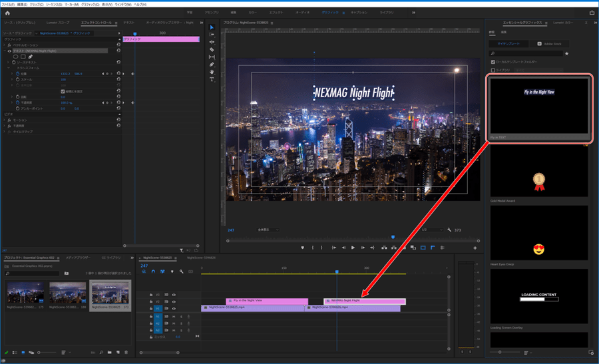Activate the Selection arrow tool
Image resolution: width=599 pixels, height=364 pixels.
pyautogui.click(x=212, y=27)
